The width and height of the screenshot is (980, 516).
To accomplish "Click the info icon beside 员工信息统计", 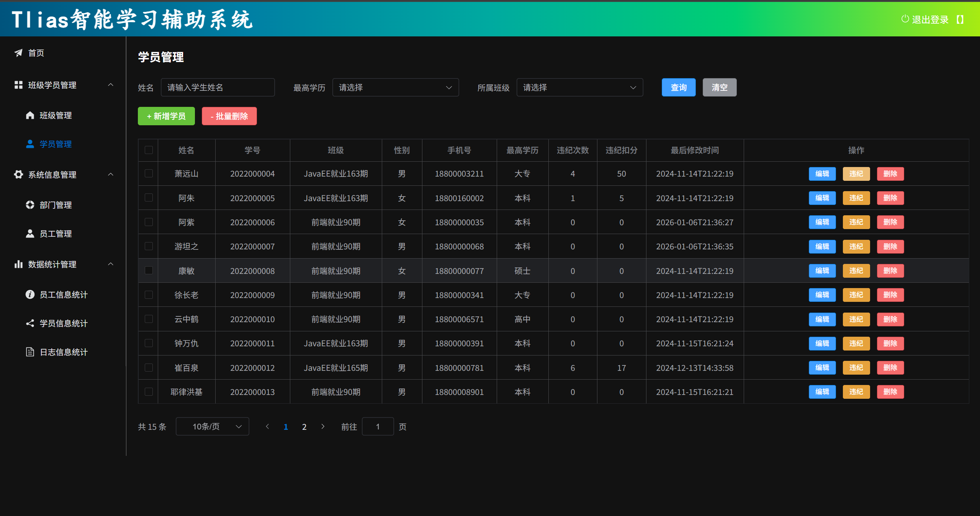I will (x=30, y=295).
